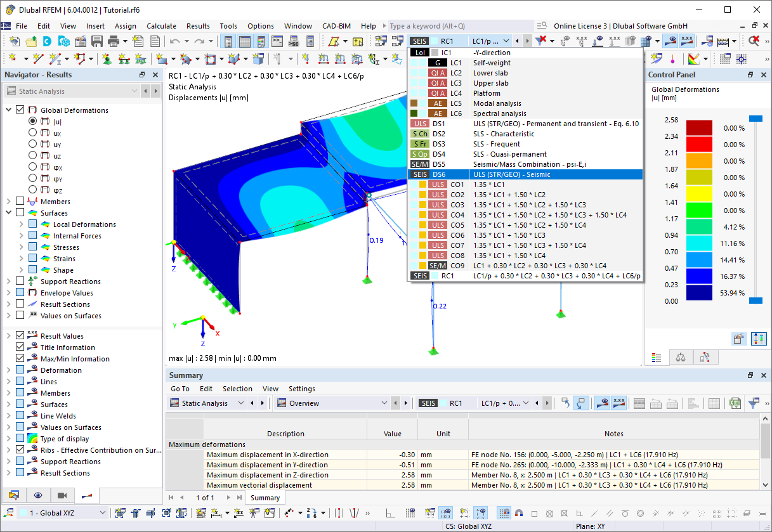Select the uZ deformation radio button
The image size is (772, 532).
(x=33, y=155)
